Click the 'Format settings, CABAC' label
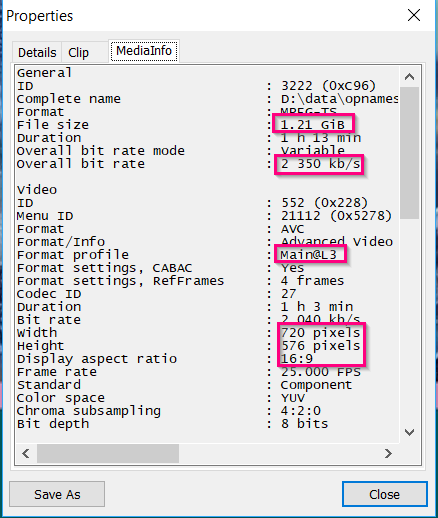The image size is (438, 518). point(104,268)
